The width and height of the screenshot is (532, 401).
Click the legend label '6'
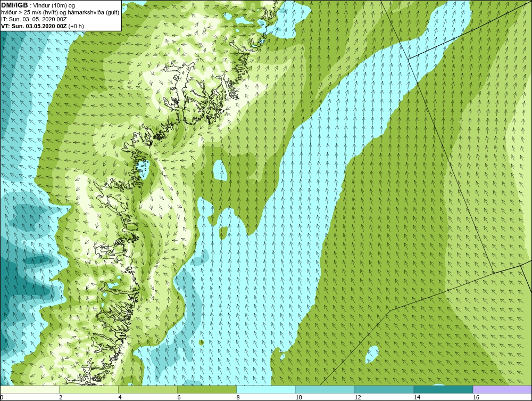click(x=179, y=398)
